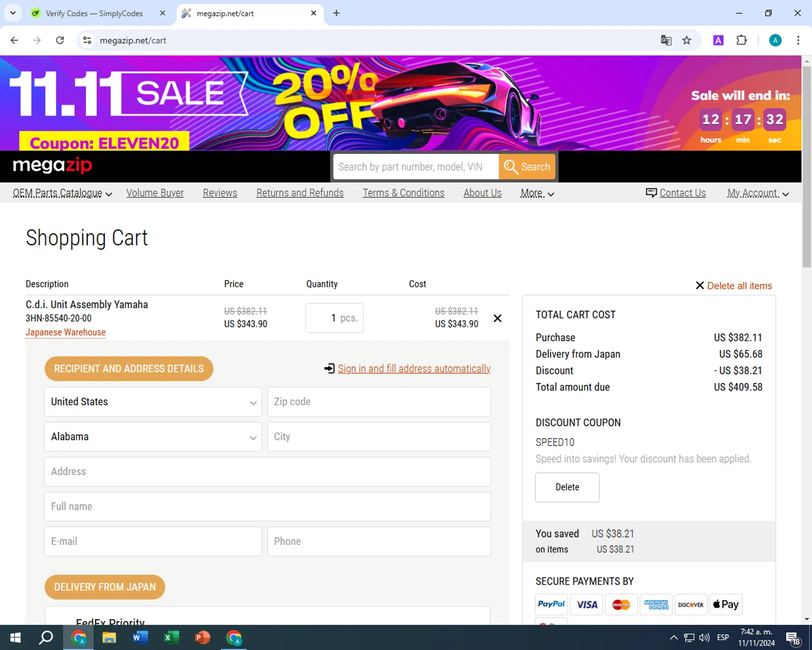
Task: Expand the More menu
Action: [537, 193]
